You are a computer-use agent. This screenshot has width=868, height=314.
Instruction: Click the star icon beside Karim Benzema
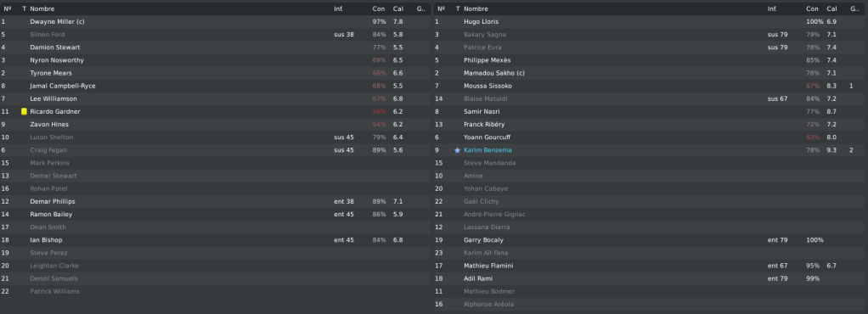pyautogui.click(x=457, y=150)
